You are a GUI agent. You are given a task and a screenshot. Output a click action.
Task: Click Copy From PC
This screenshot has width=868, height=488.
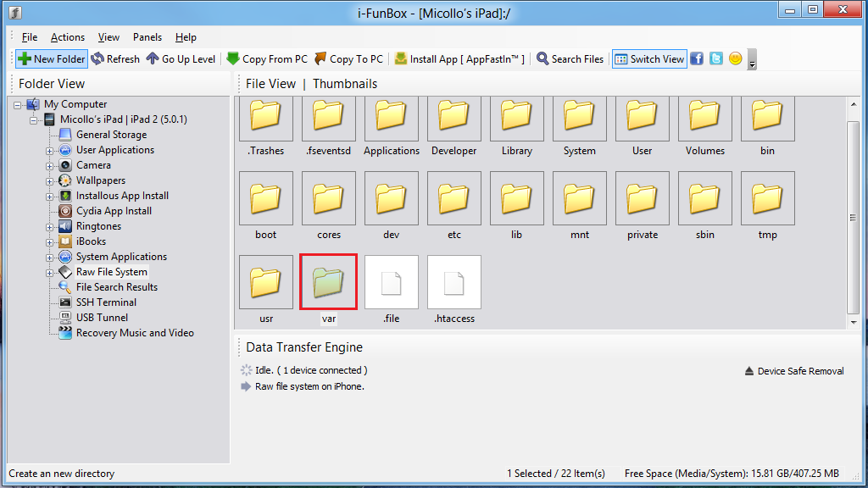(267, 58)
